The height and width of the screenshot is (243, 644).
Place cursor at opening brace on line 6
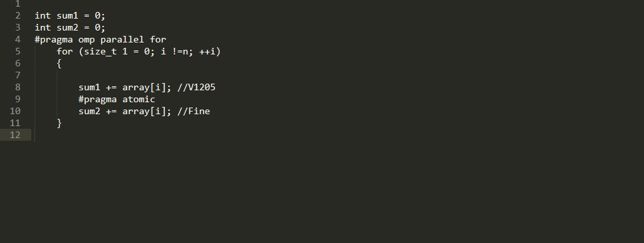coord(59,63)
